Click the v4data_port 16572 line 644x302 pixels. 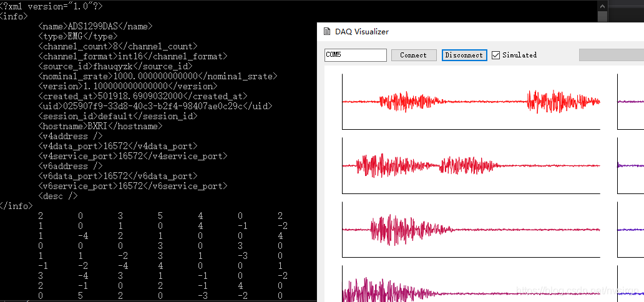[x=118, y=146]
